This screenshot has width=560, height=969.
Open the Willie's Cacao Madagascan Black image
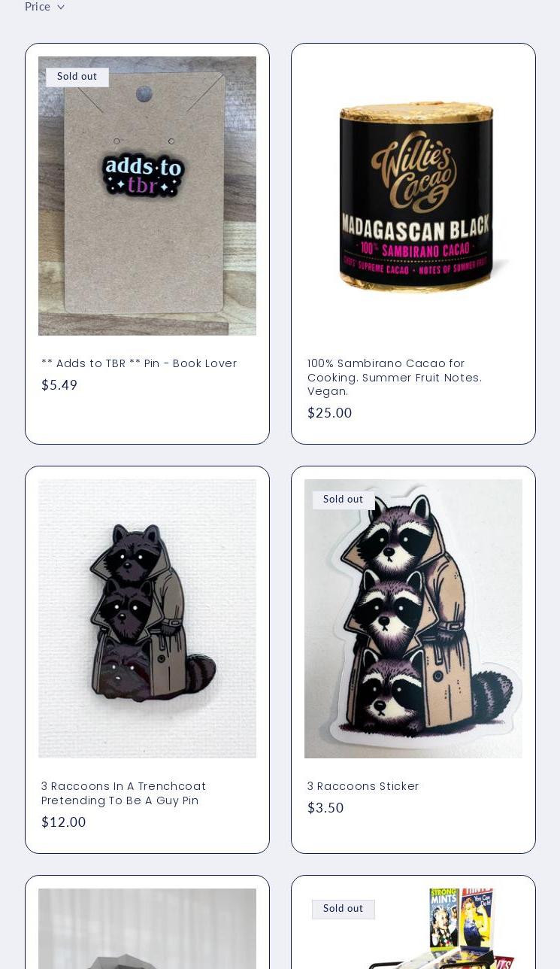(413, 196)
